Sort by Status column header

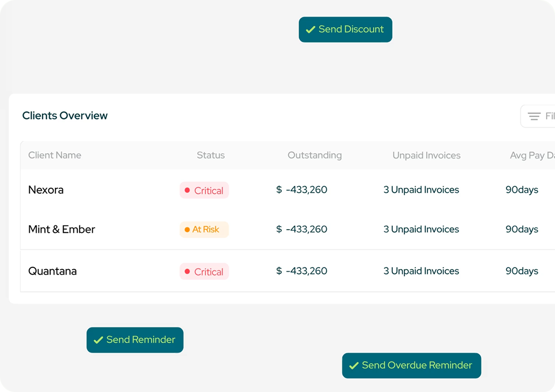210,155
